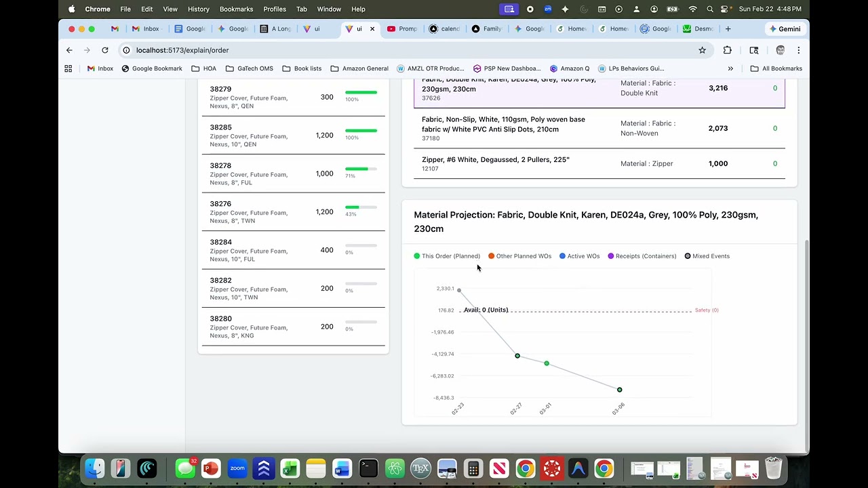Open the 'Google Bookmark' bookmark
Image resolution: width=868 pixels, height=488 pixels.
click(x=152, y=68)
